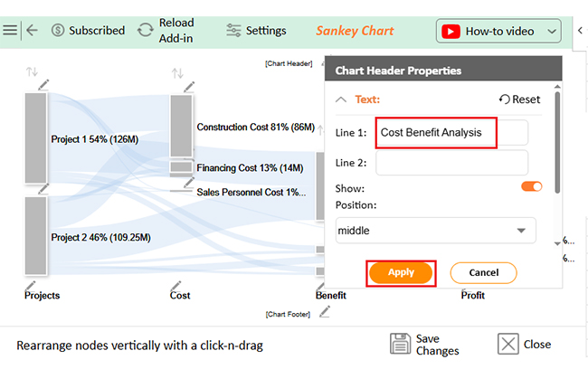588x379 pixels.
Task: Click the back arrow icon
Action: click(32, 30)
